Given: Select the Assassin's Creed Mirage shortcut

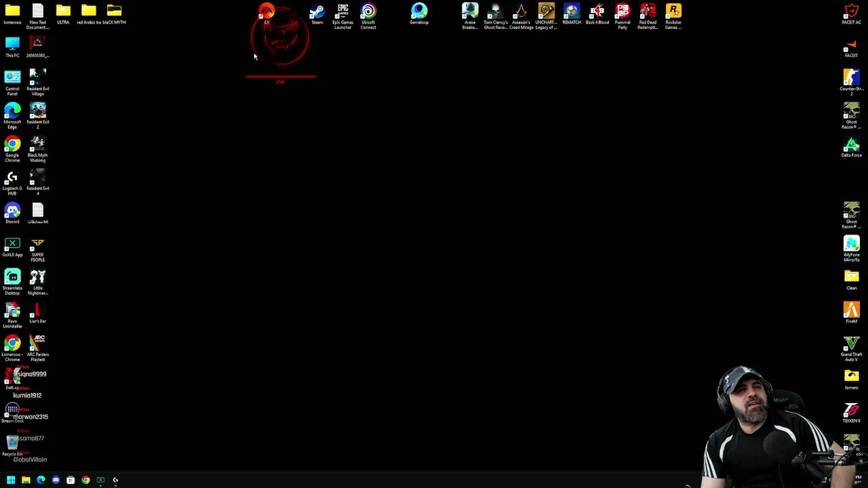Looking at the screenshot, I should pyautogui.click(x=521, y=16).
